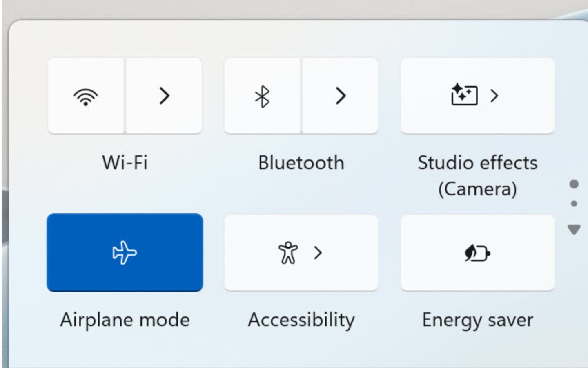Click the down arrow for next page

tap(574, 229)
